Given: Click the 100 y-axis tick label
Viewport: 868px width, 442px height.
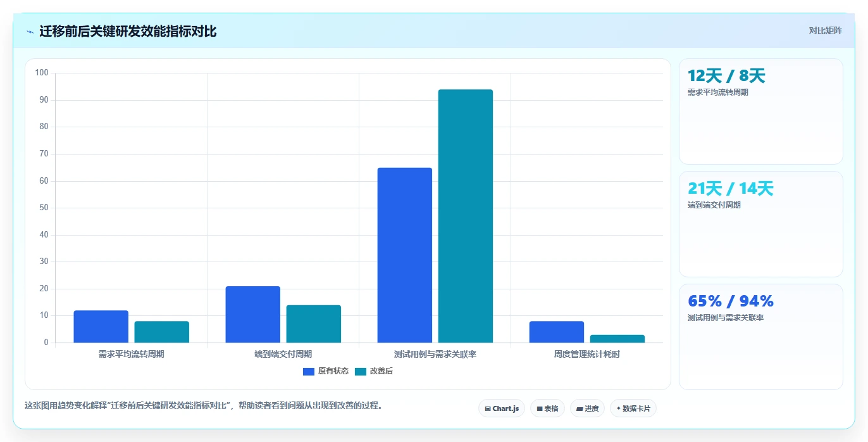Looking at the screenshot, I should point(42,73).
